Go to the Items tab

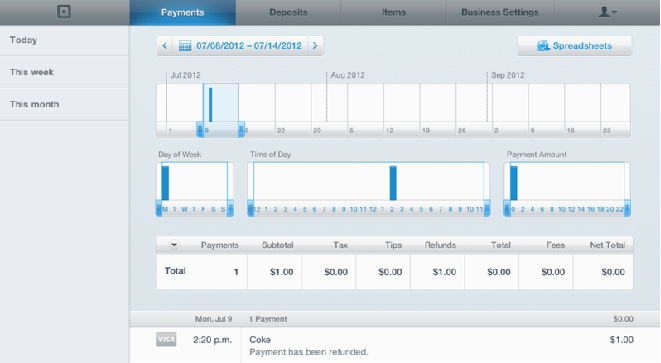pyautogui.click(x=394, y=13)
